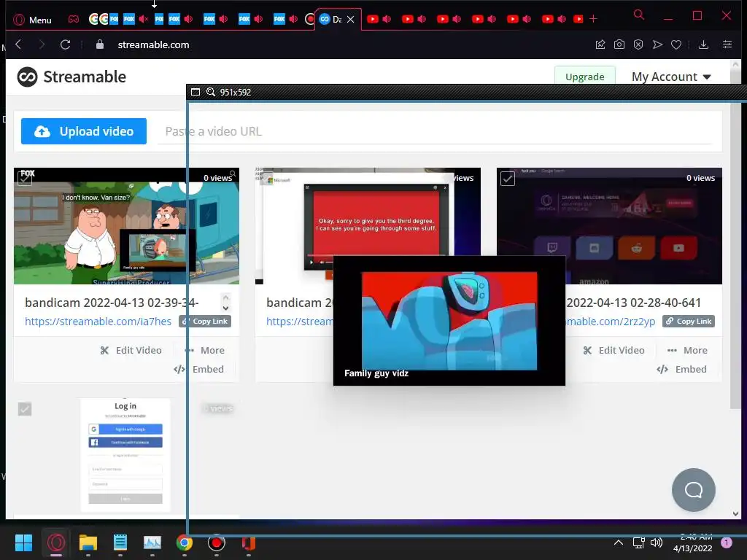
Task: Open the Windows Start button
Action: [x=23, y=542]
